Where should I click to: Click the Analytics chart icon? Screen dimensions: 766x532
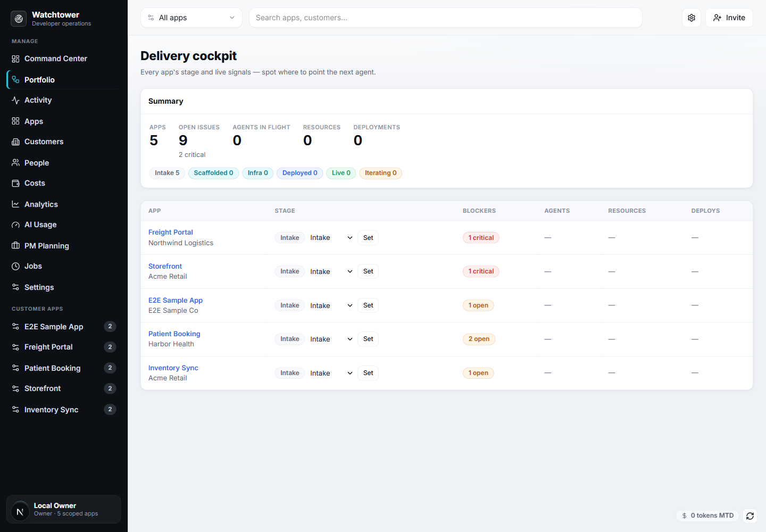(x=15, y=204)
